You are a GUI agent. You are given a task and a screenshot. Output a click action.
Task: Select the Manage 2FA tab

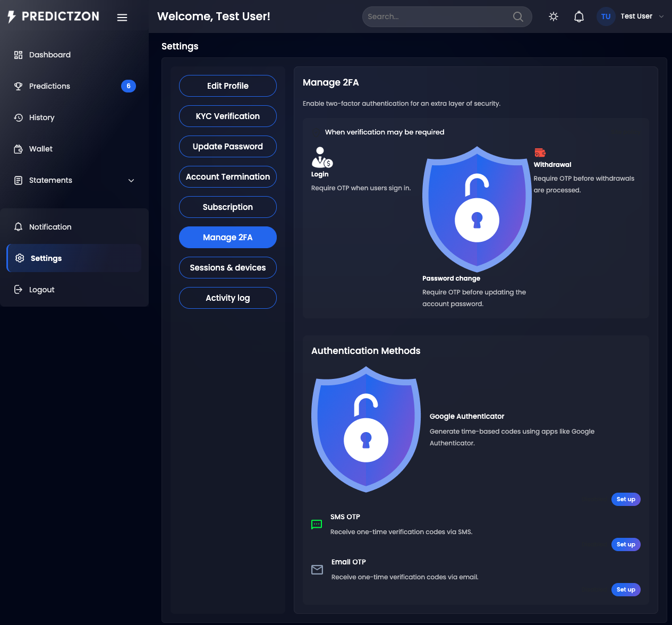pyautogui.click(x=228, y=238)
